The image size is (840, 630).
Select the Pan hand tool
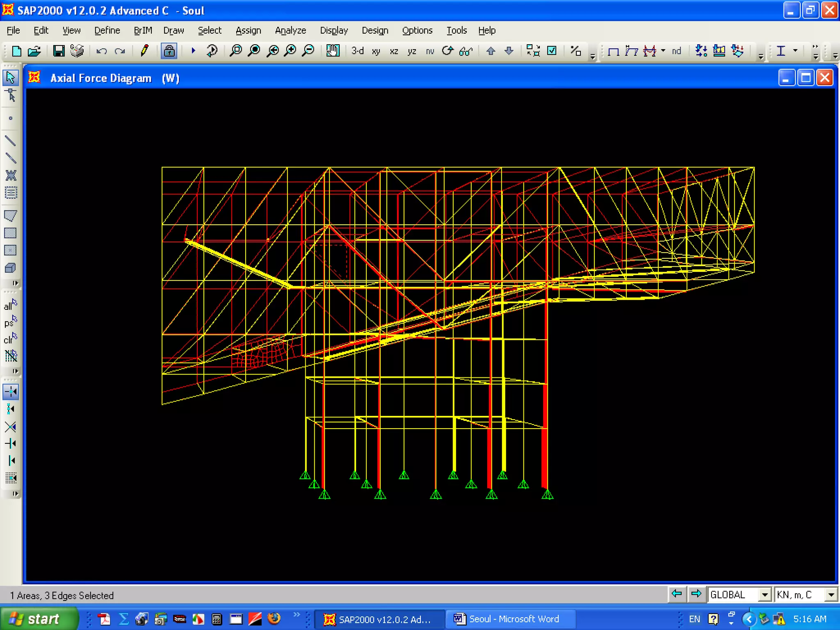(333, 51)
